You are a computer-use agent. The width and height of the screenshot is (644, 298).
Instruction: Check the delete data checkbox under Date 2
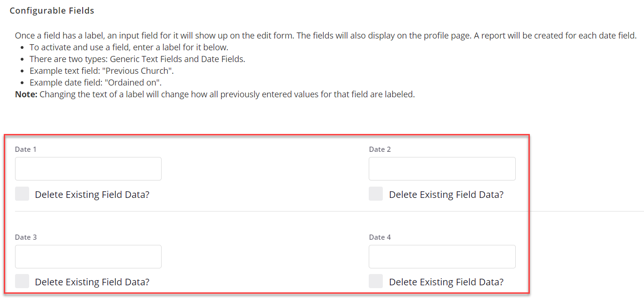pos(376,193)
